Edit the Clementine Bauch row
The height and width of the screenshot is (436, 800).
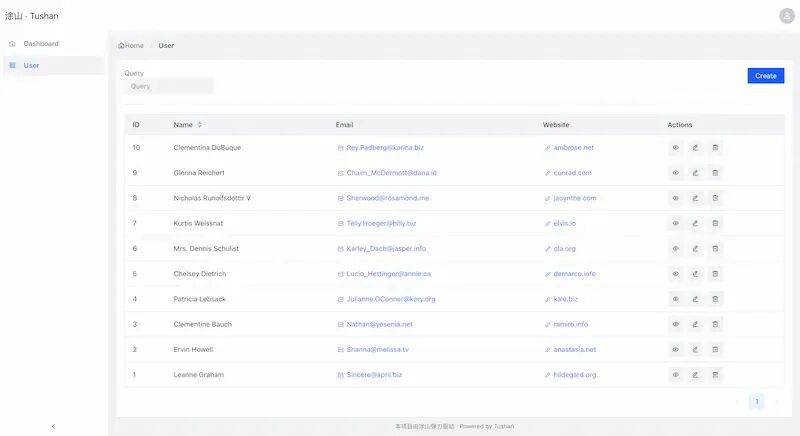click(x=695, y=324)
